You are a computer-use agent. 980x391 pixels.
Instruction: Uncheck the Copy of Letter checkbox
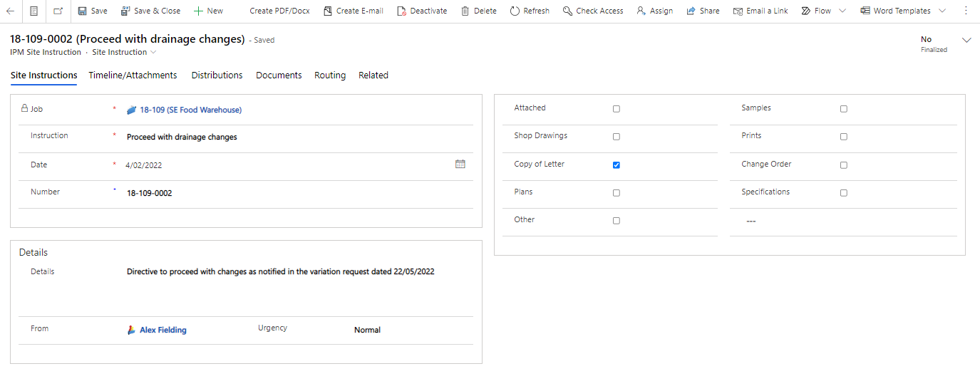617,165
